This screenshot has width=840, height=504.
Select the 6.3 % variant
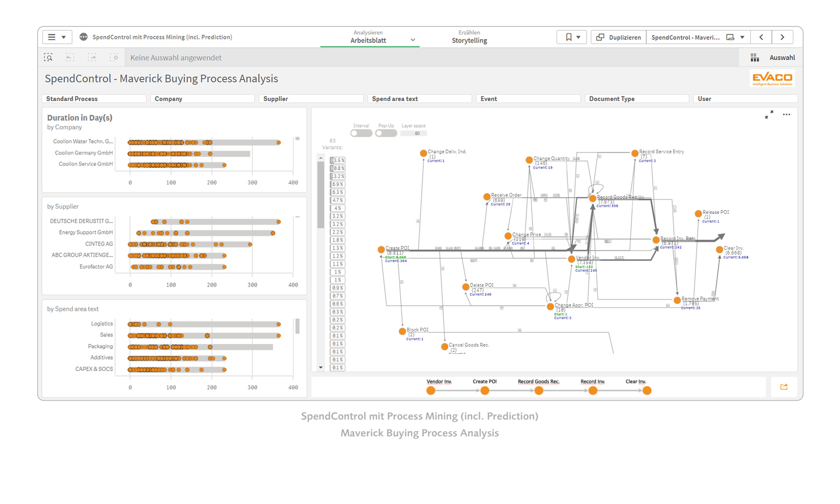(x=337, y=192)
